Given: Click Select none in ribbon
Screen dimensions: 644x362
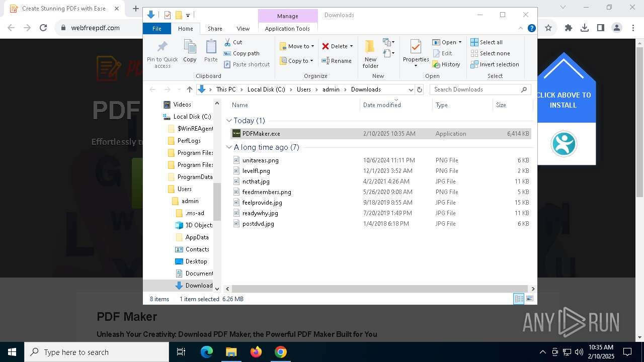Looking at the screenshot, I should (x=490, y=53).
